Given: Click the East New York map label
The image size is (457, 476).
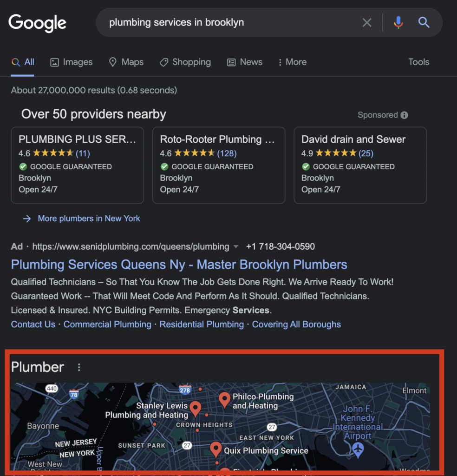Looking at the screenshot, I should (x=267, y=438).
